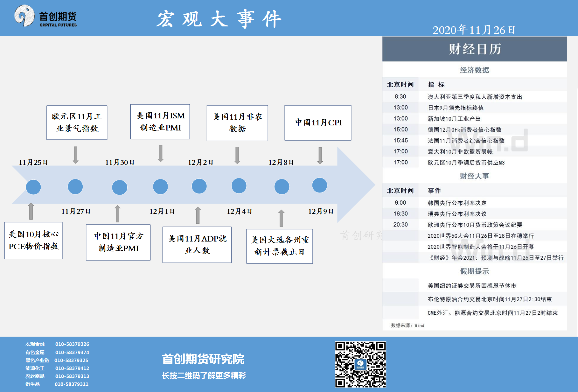Select the 法国11月消费者综合信心指数 row

[475, 140]
